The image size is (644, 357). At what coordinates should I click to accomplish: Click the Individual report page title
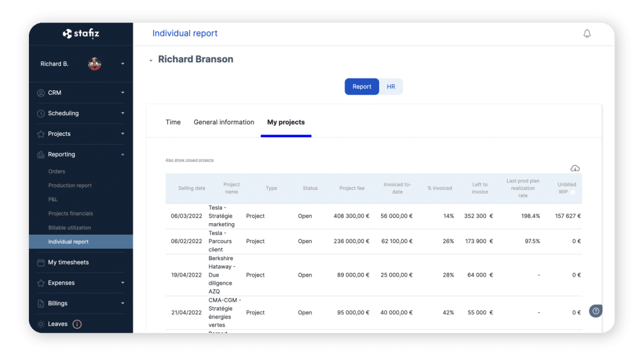coord(185,33)
